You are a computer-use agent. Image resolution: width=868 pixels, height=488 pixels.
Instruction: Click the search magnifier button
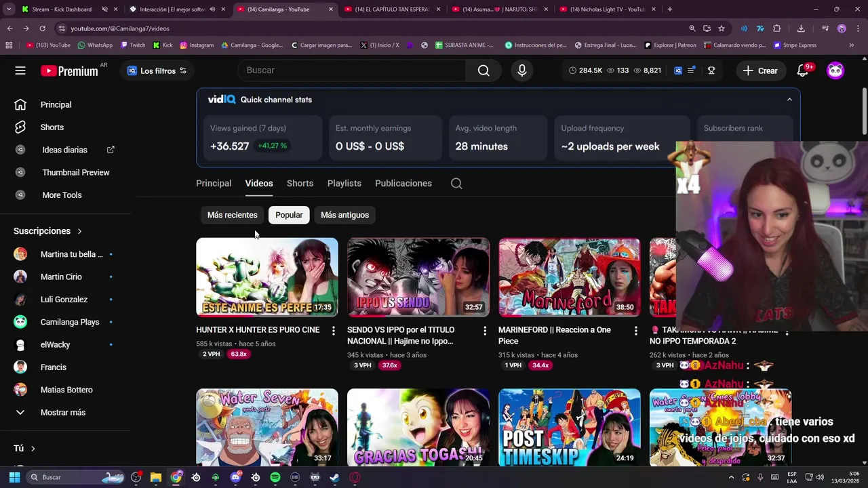click(x=484, y=70)
